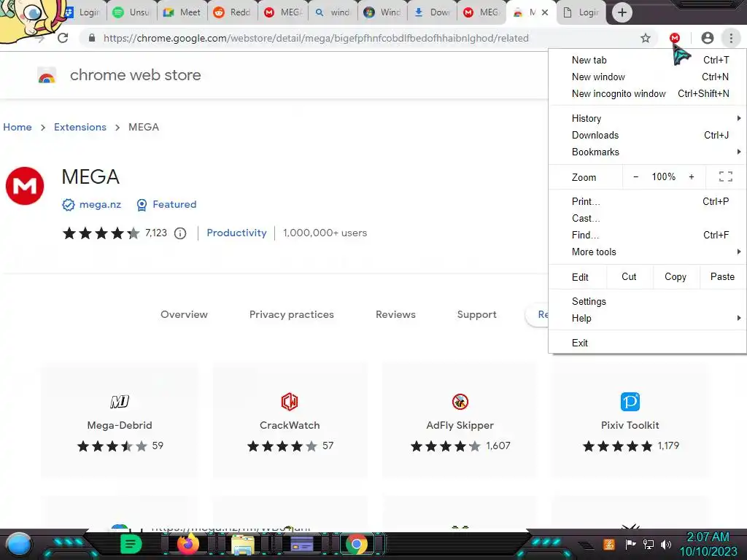747x560 pixels.
Task: Go to the Extensions breadcrumb link
Action: tap(80, 127)
